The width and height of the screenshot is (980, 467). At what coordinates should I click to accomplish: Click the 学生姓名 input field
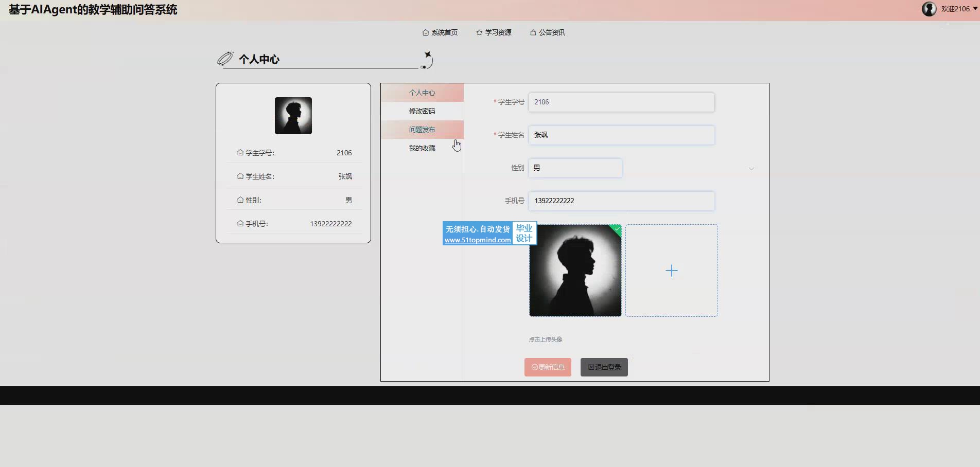click(x=621, y=135)
